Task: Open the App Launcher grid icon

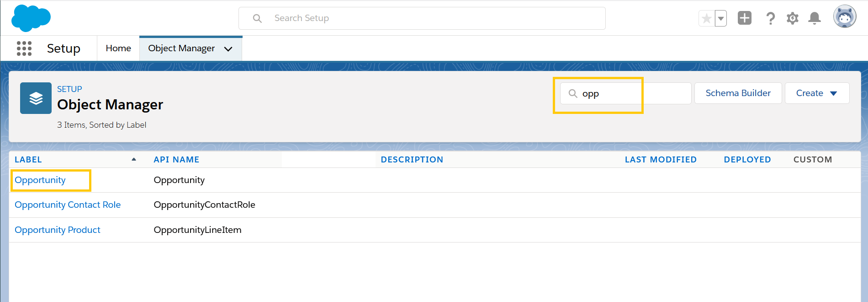Action: pyautogui.click(x=24, y=49)
